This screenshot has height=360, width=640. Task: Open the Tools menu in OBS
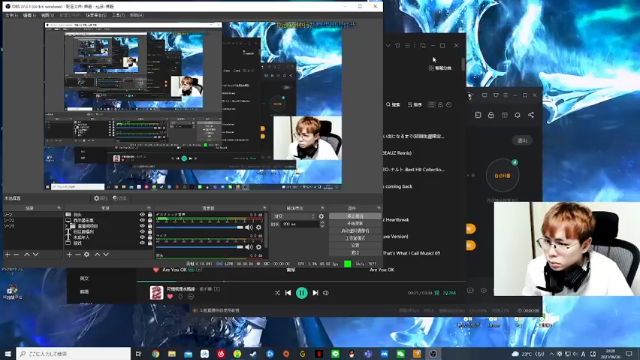118,15
